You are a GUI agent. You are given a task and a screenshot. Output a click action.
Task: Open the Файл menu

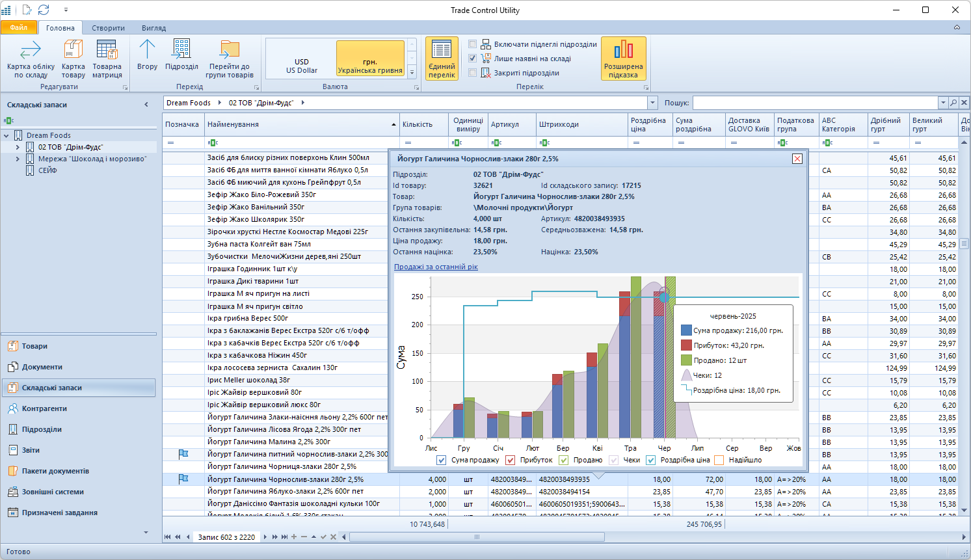point(19,27)
